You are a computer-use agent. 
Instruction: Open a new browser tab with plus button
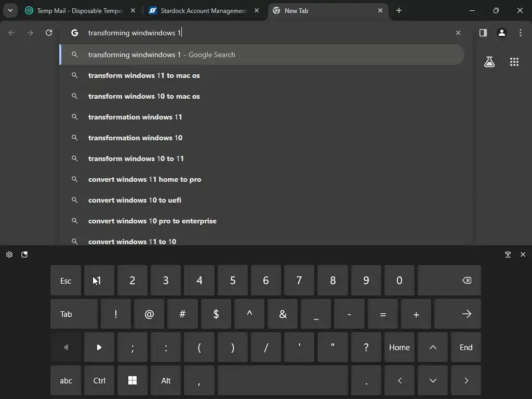[x=399, y=10]
